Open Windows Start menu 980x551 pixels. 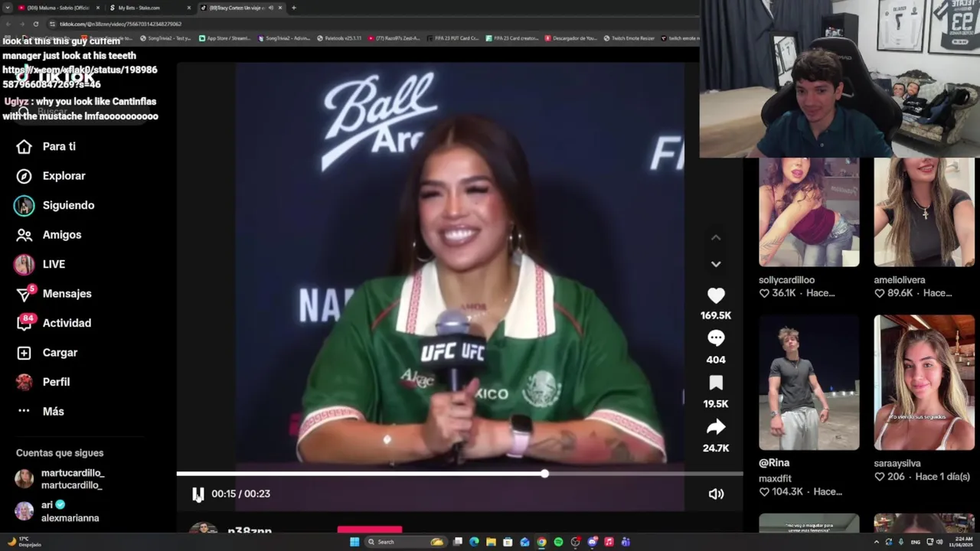[x=354, y=542]
